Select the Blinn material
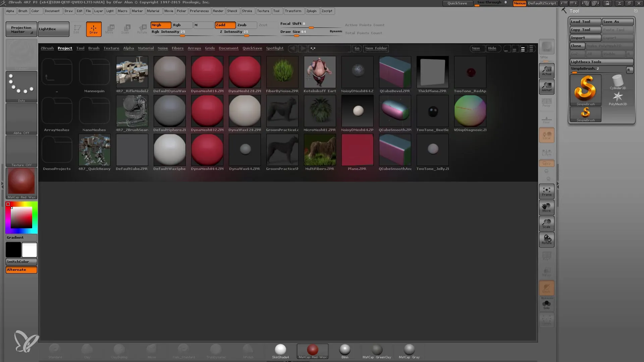Image resolution: width=644 pixels, height=362 pixels. coord(345,351)
